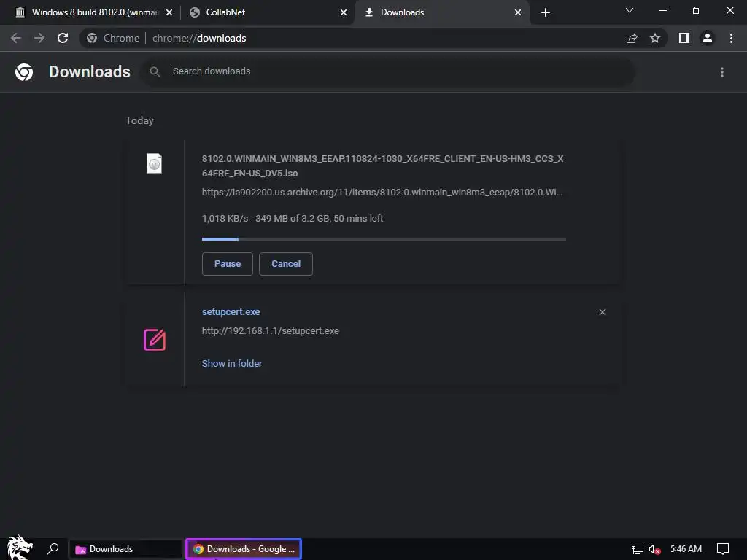
Task: Bookmark this tab with the star icon
Action: point(655,38)
